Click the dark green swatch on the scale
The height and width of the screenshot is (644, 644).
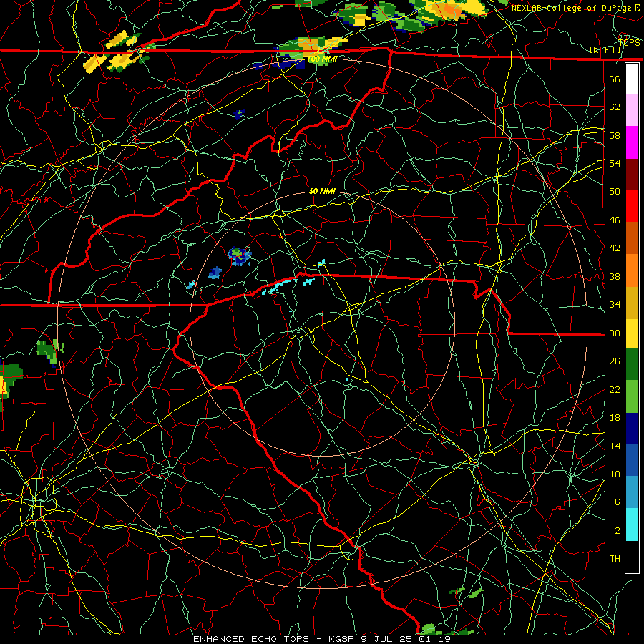(x=632, y=364)
